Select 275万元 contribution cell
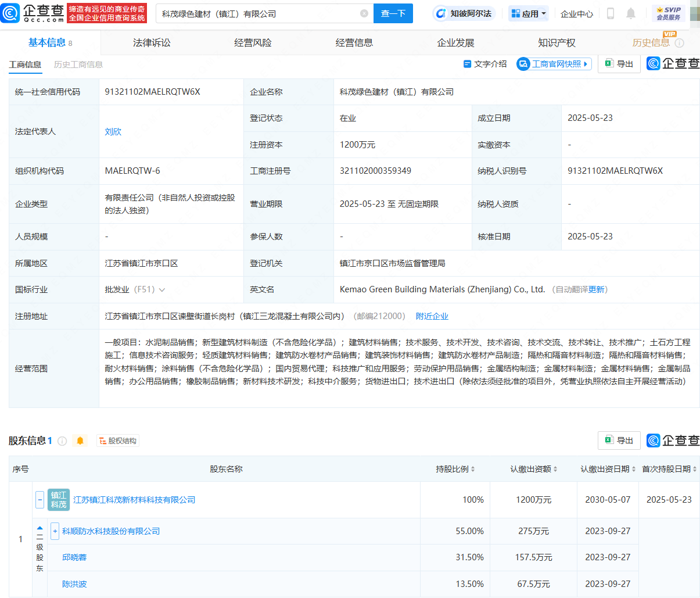Image resolution: width=700 pixels, height=598 pixels. point(533,531)
